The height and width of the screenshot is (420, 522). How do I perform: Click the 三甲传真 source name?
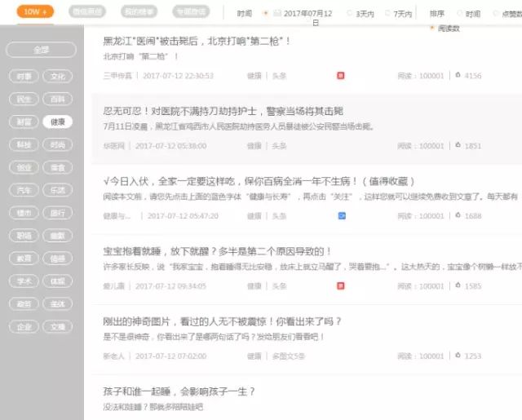(116, 76)
